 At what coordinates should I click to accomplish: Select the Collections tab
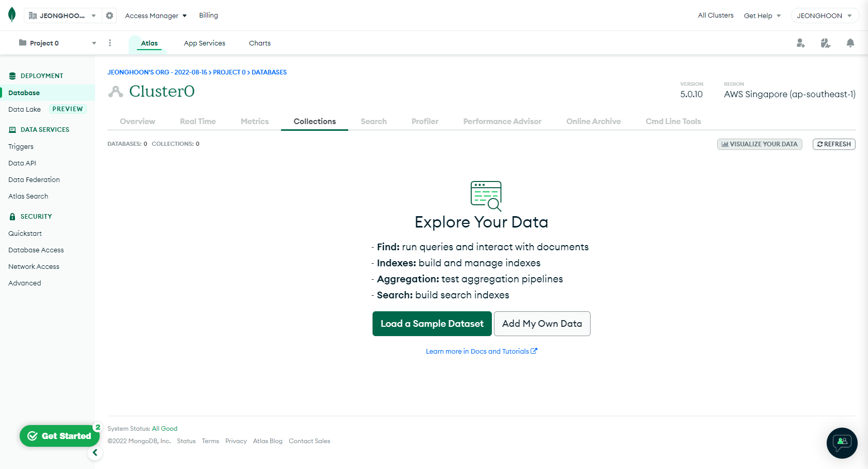point(315,122)
